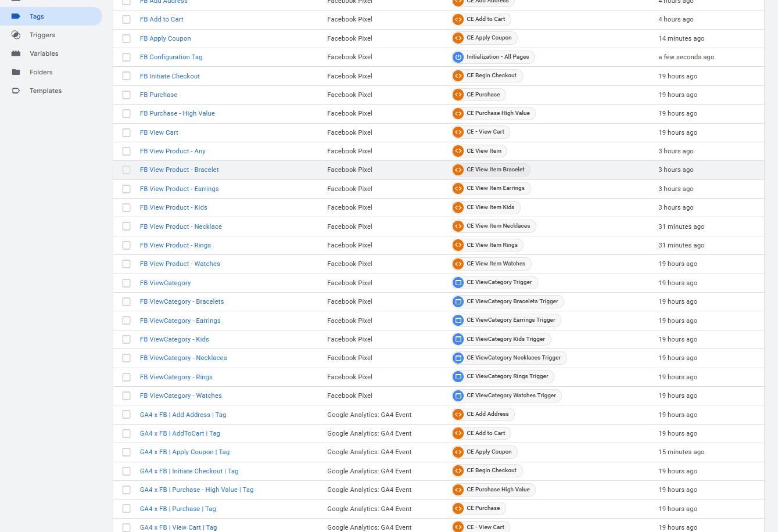Click the blue CE ViewCategory Trigger icon
The image size is (778, 532).
[x=458, y=283]
